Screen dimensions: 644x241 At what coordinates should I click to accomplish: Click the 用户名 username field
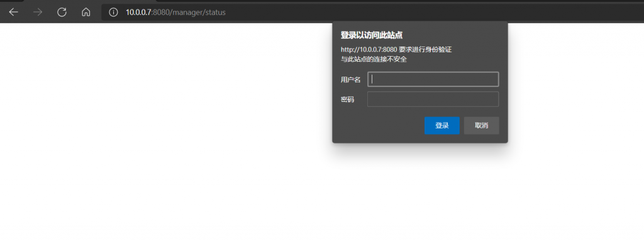pos(433,79)
